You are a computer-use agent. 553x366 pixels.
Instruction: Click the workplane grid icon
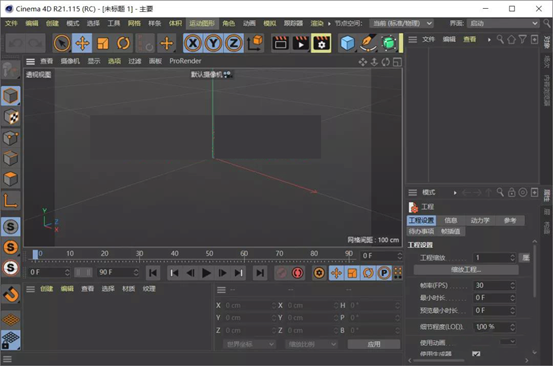coord(11,319)
